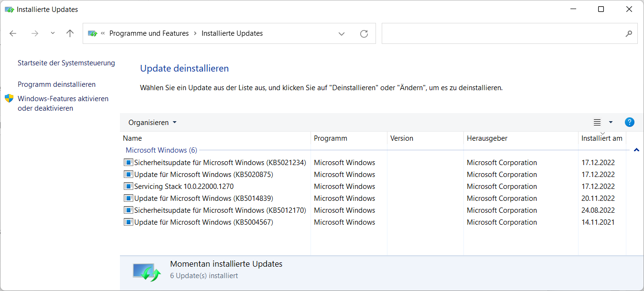Sort by the Installiert am column header
Image resolution: width=644 pixels, height=291 pixels.
[602, 138]
